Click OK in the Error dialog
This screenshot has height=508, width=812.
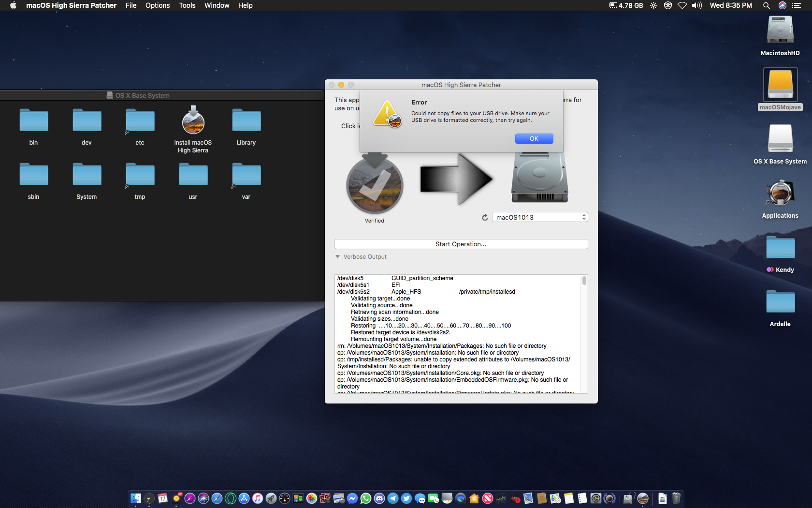point(534,139)
